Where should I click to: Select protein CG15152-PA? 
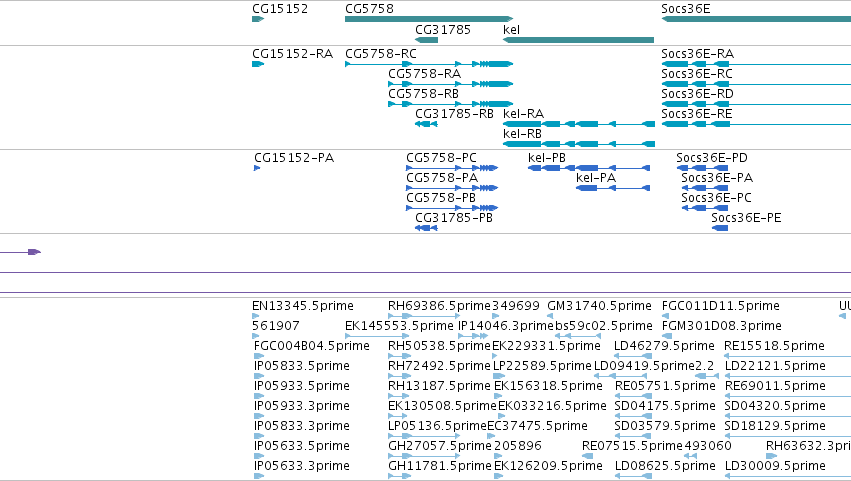(x=294, y=158)
